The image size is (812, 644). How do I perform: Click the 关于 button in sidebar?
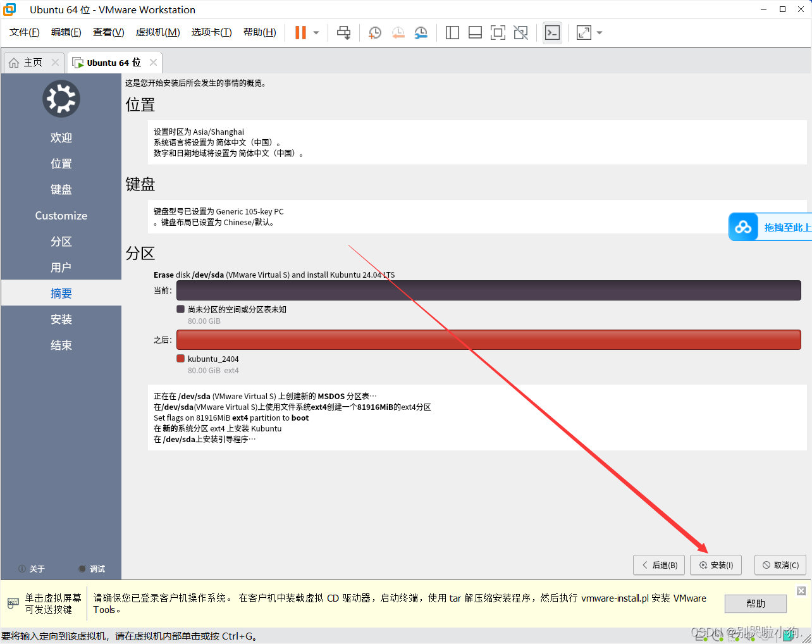pyautogui.click(x=32, y=569)
